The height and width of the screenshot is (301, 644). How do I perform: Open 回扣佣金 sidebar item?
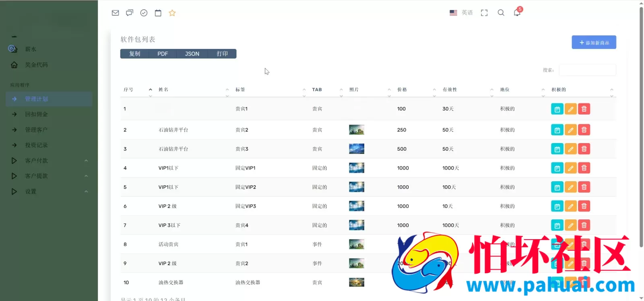pos(36,114)
